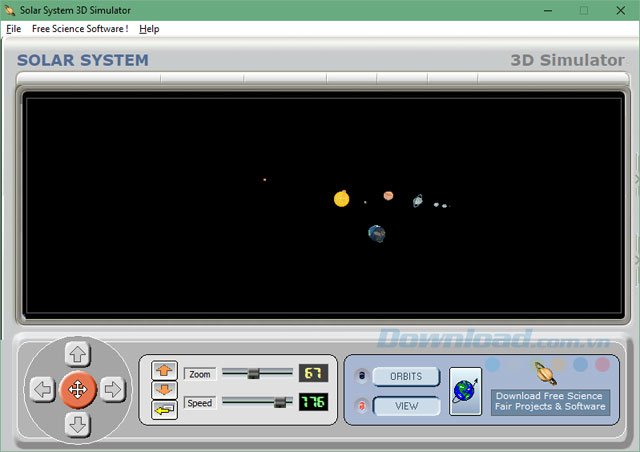Click the orange center move button

[x=78, y=390]
